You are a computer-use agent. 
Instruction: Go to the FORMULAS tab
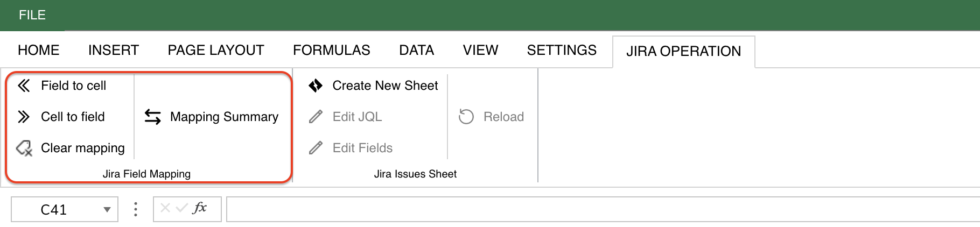coord(332,50)
